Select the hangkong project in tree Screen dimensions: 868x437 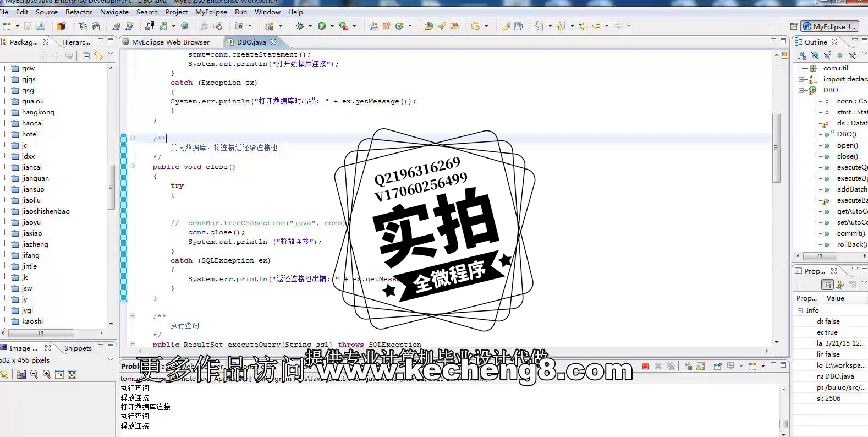[38, 112]
